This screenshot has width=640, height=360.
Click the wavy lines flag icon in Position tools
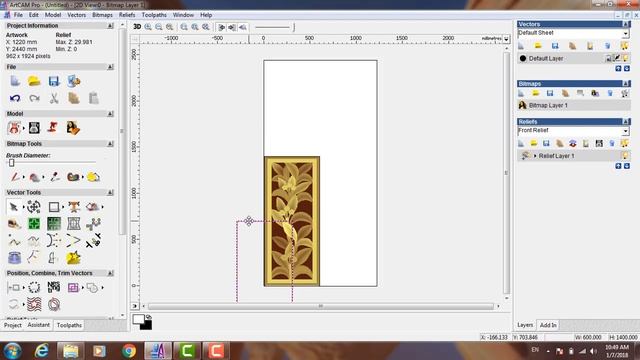pyautogui.click(x=34, y=304)
